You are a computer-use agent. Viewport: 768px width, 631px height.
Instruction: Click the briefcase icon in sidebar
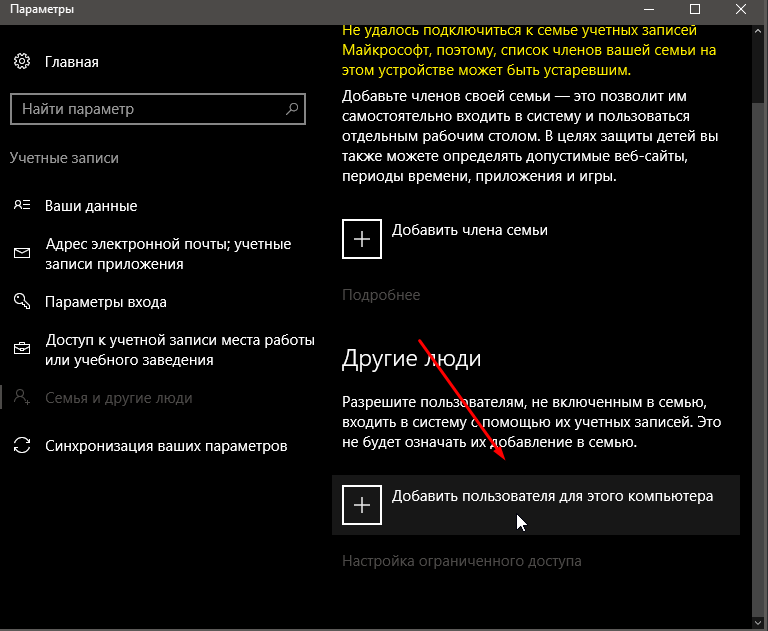point(22,349)
